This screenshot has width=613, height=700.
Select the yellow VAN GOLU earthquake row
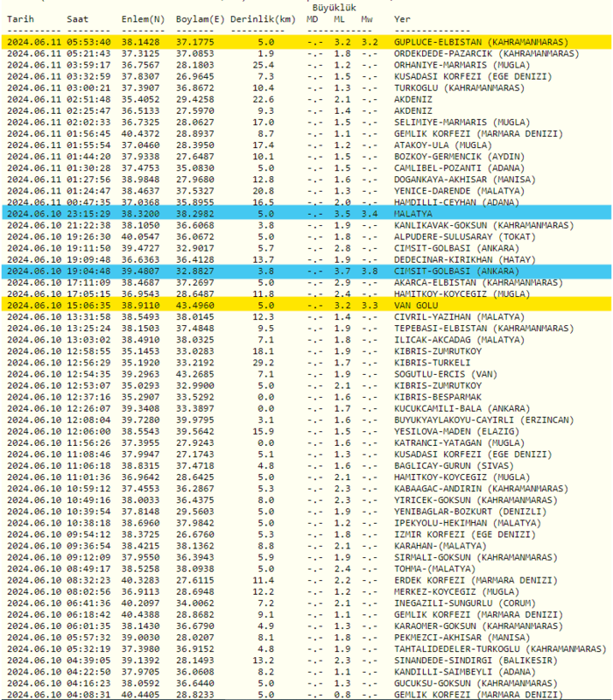coord(306,305)
